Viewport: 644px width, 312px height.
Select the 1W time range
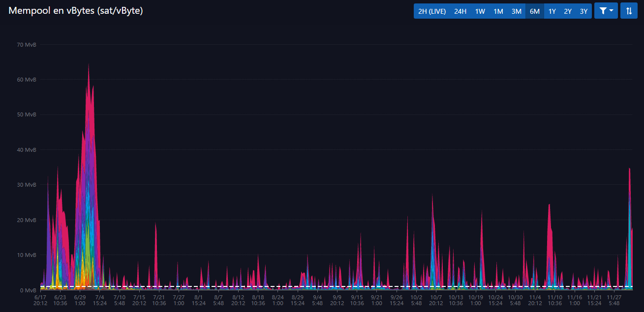pyautogui.click(x=480, y=11)
